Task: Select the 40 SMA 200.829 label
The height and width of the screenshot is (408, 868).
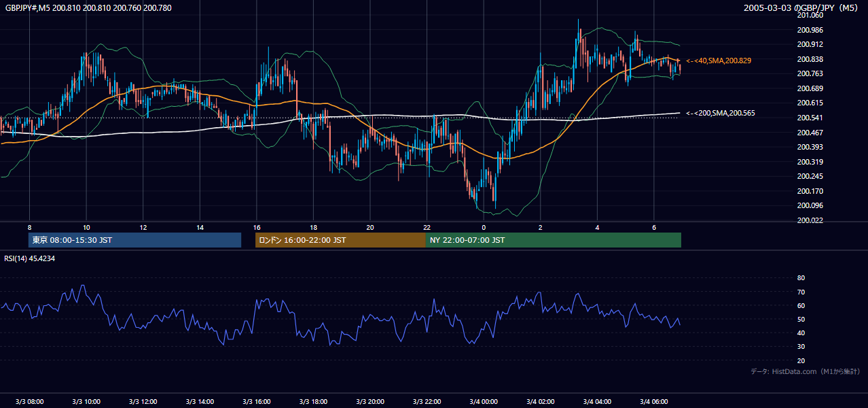Action: coord(719,61)
